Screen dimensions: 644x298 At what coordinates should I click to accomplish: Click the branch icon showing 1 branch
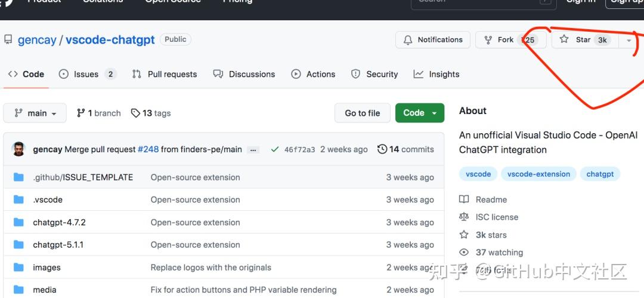pos(81,113)
